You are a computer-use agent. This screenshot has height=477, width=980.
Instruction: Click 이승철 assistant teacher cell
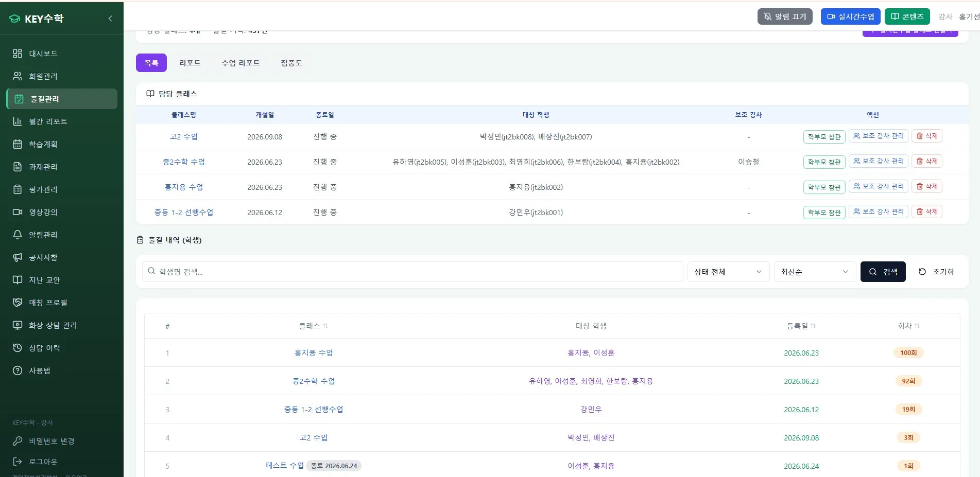coord(749,162)
